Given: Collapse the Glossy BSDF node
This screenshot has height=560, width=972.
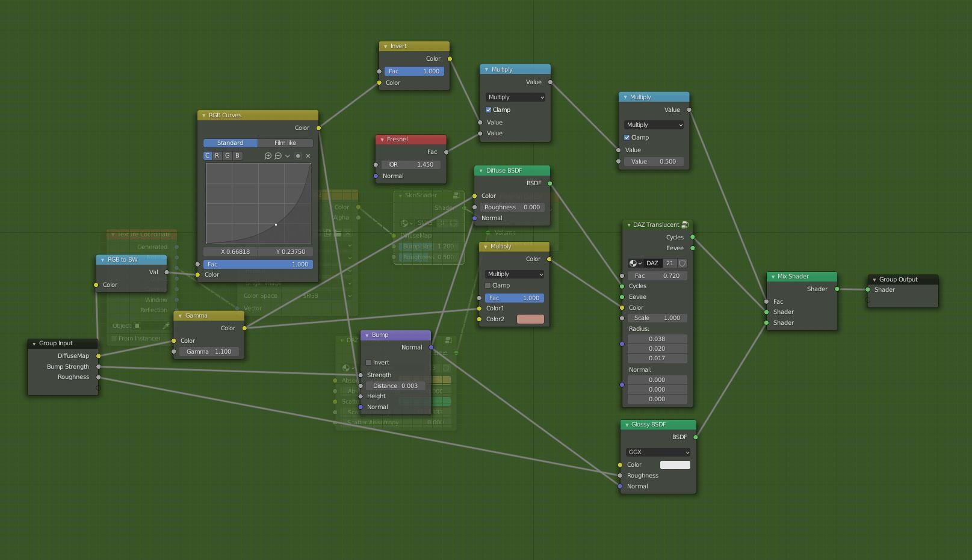Looking at the screenshot, I should click(x=627, y=425).
